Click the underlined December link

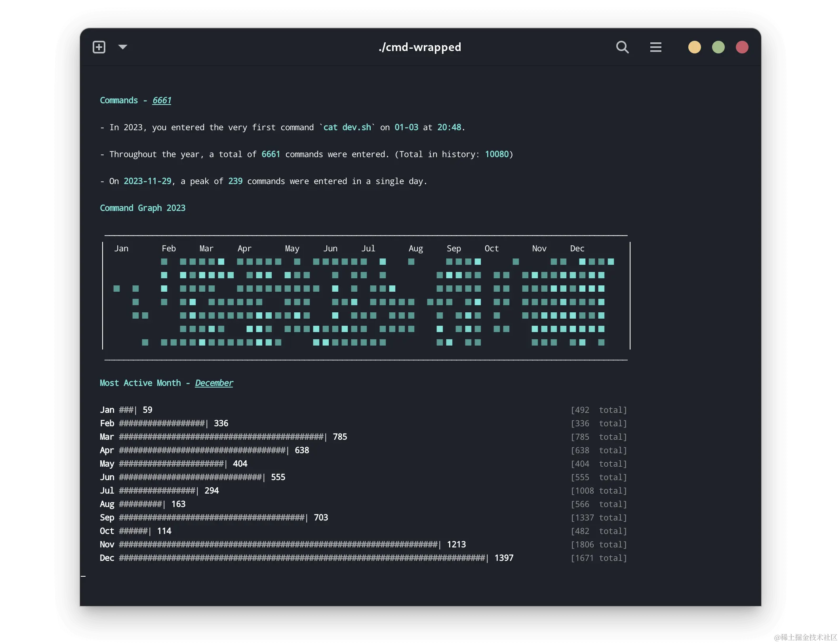[214, 383]
